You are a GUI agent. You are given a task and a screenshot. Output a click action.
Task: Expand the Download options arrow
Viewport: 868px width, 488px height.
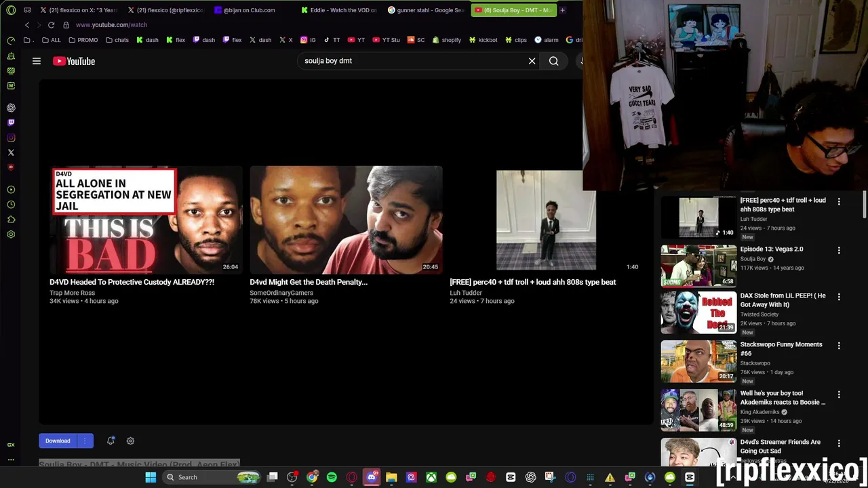(85, 441)
